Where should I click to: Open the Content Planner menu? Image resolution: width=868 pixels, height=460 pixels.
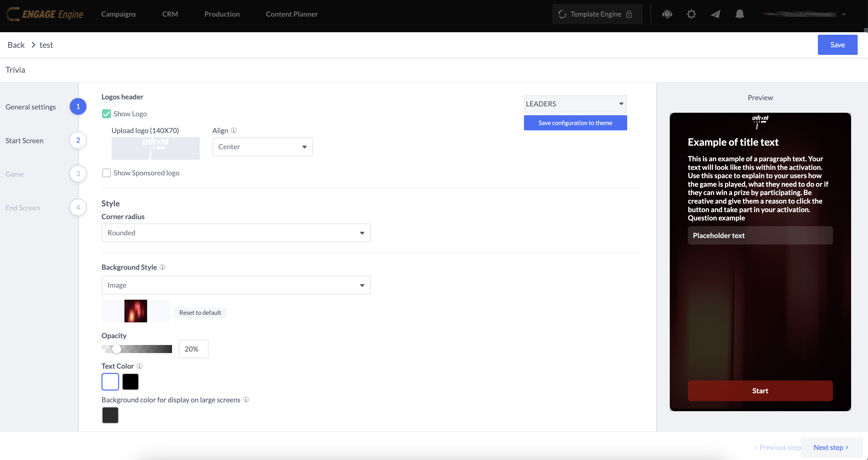point(291,14)
